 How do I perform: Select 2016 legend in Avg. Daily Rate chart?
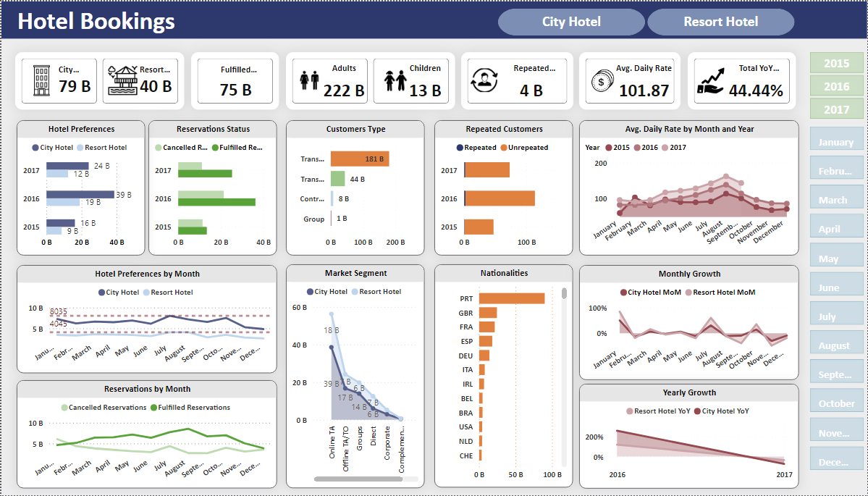point(646,147)
